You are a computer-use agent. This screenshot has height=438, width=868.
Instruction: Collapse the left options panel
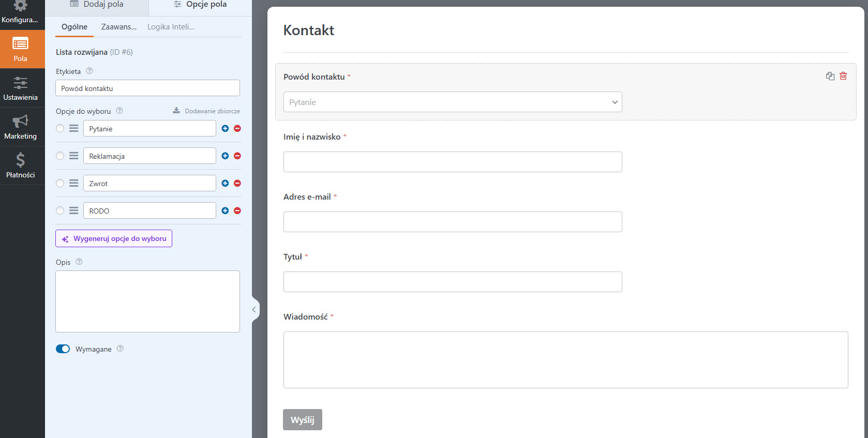[x=254, y=310]
